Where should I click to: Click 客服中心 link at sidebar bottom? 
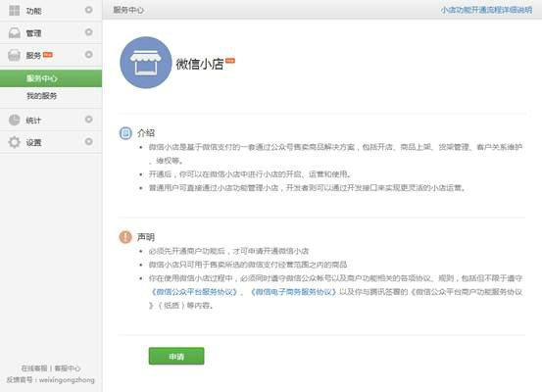pos(68,368)
